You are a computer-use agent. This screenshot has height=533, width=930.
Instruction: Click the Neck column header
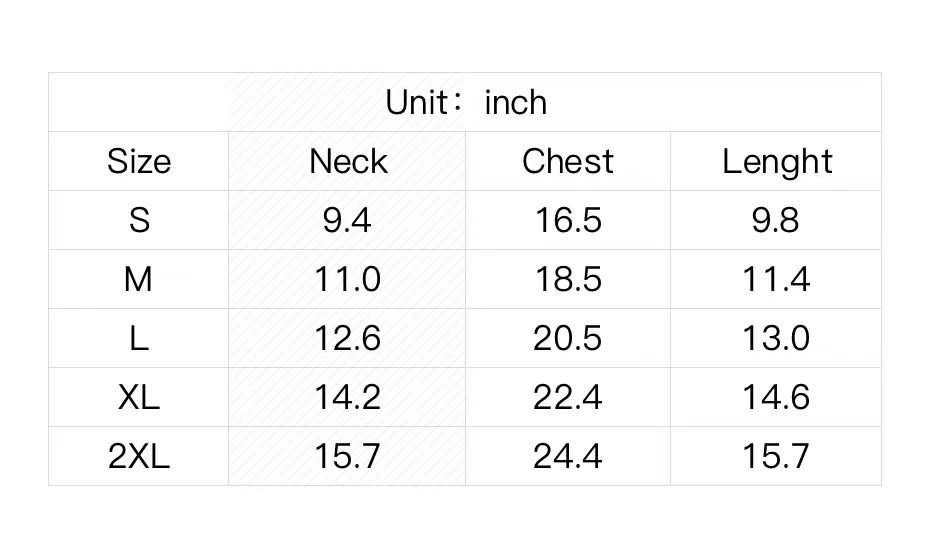click(348, 161)
